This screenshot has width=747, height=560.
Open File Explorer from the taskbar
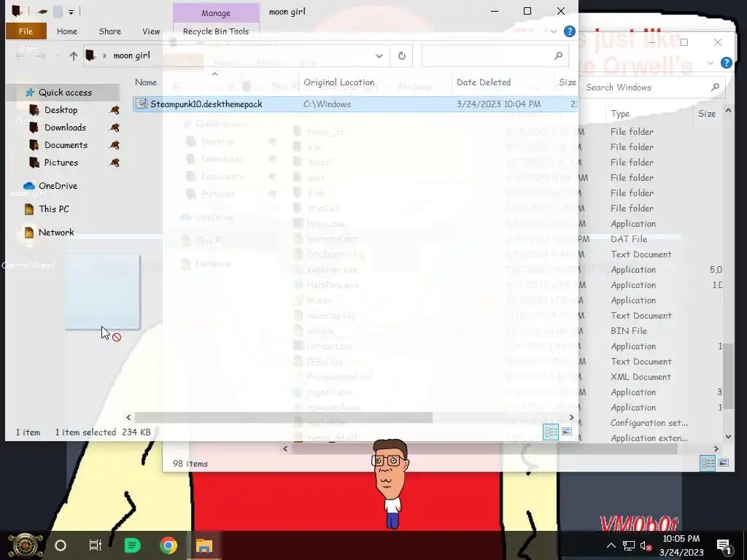pos(204,545)
